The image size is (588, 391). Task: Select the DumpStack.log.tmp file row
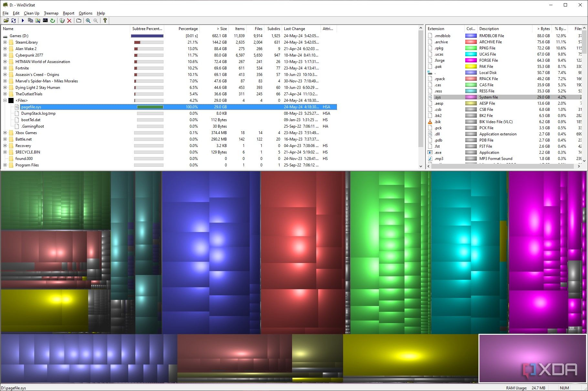pos(169,113)
